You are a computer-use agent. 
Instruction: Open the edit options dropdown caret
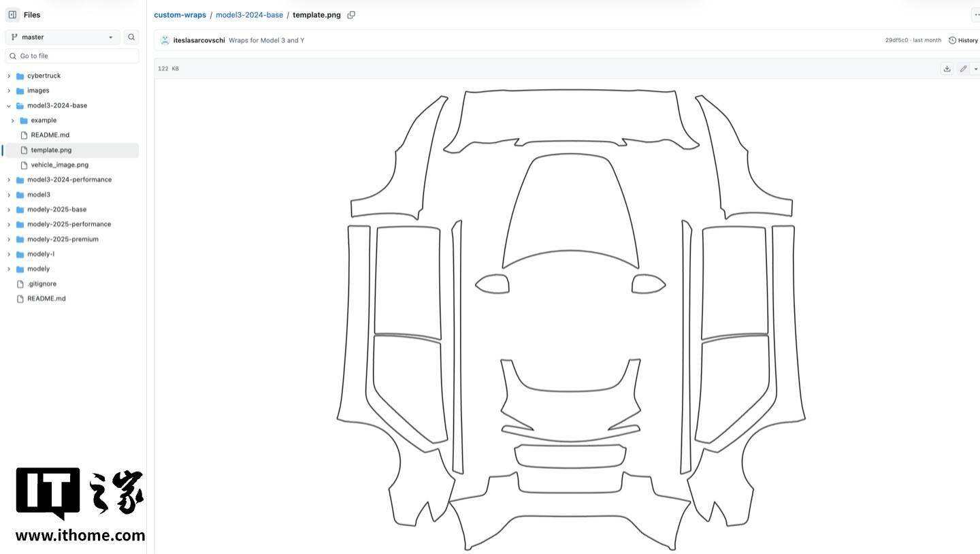(976, 69)
